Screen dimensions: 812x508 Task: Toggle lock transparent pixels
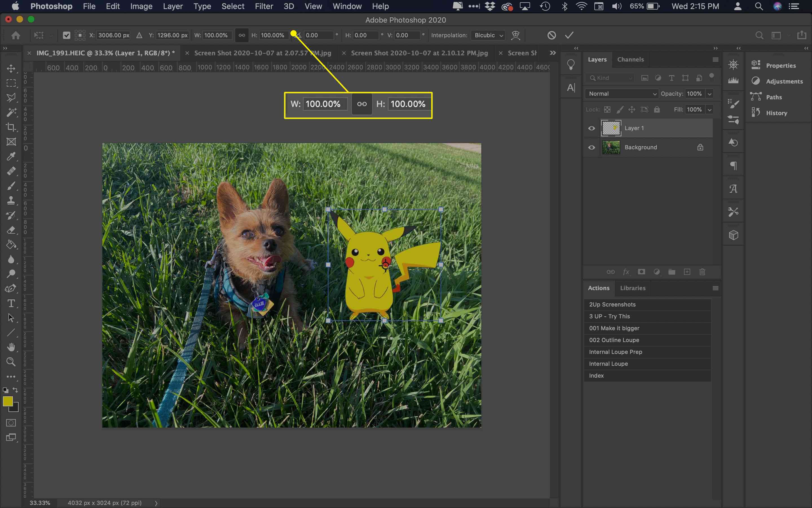click(x=607, y=110)
